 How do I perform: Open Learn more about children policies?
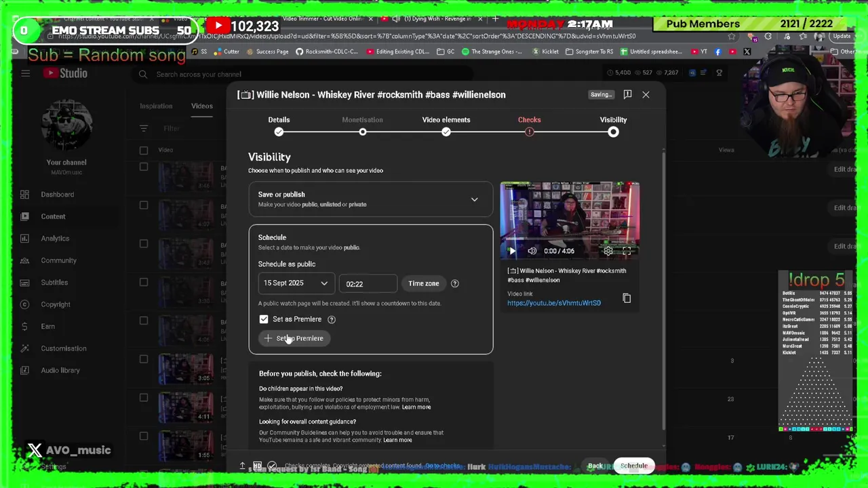click(x=416, y=407)
